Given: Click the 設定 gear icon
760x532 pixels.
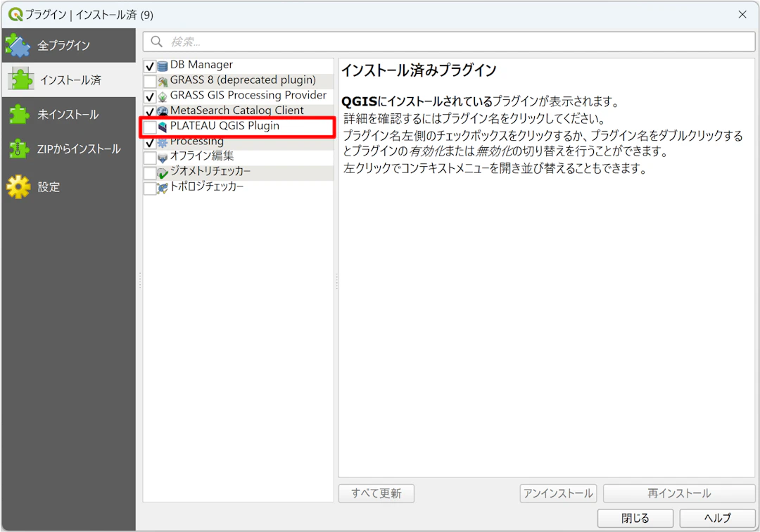Looking at the screenshot, I should [19, 186].
